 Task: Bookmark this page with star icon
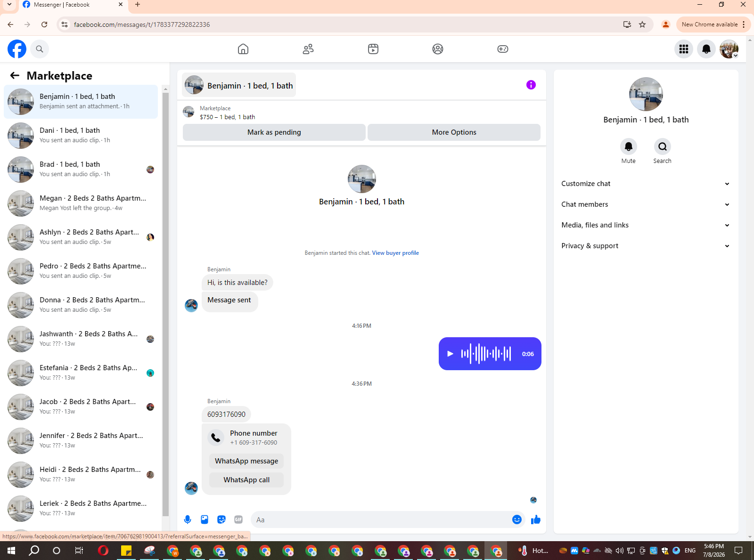coord(642,24)
